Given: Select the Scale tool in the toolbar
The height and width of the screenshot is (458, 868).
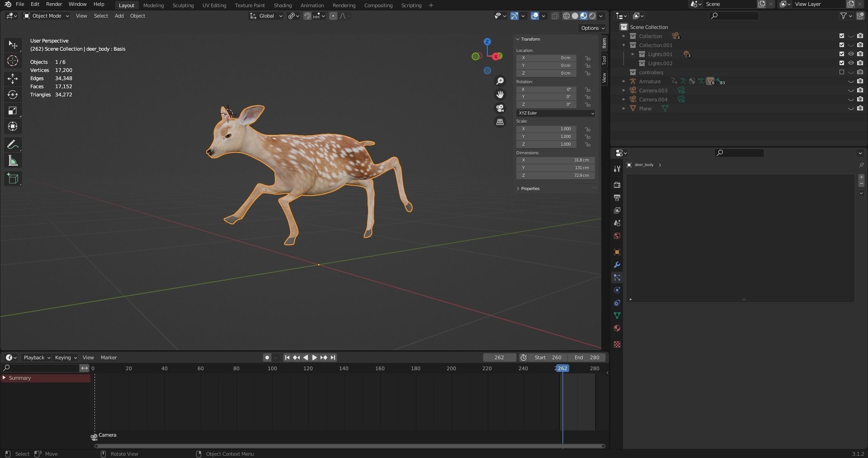Looking at the screenshot, I should (x=13, y=110).
